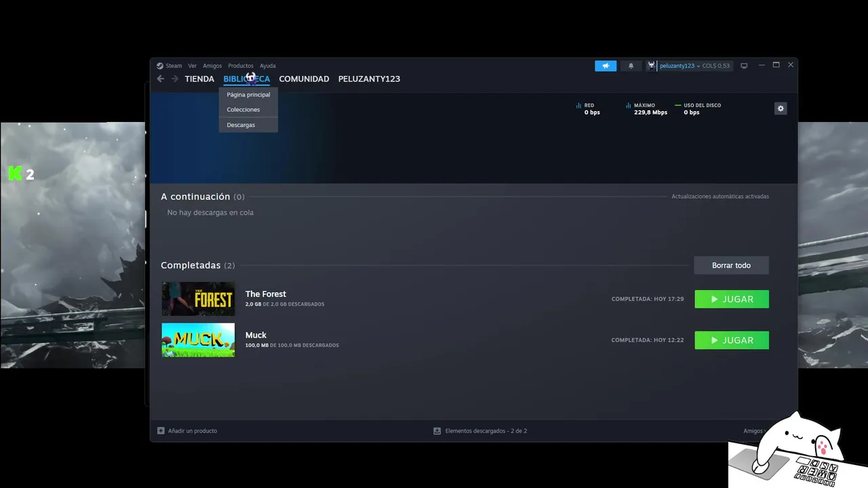
Task: Switch to the BIBLIOTECA tab
Action: pyautogui.click(x=246, y=79)
